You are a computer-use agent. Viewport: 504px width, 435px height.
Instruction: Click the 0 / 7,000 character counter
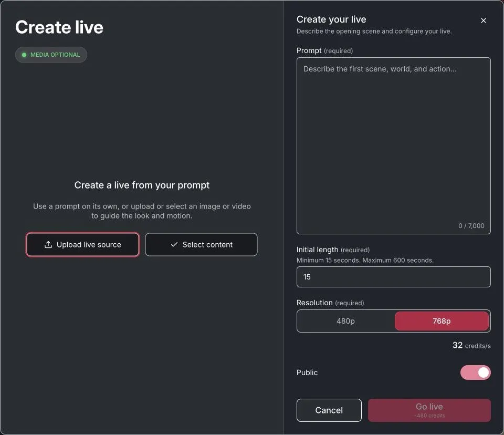tap(471, 226)
